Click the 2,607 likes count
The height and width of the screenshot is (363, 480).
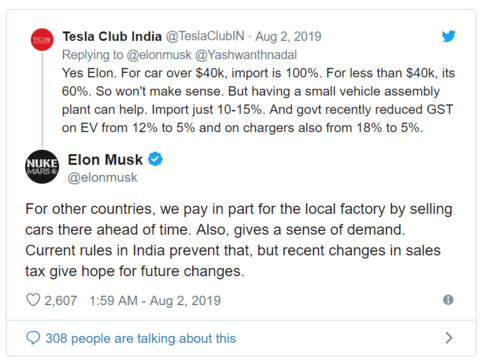[61, 300]
